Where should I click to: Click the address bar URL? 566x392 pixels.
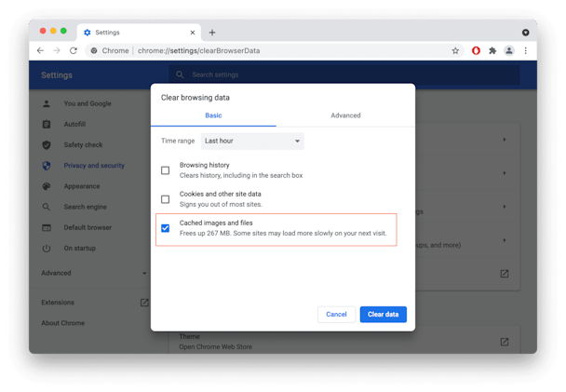[198, 50]
